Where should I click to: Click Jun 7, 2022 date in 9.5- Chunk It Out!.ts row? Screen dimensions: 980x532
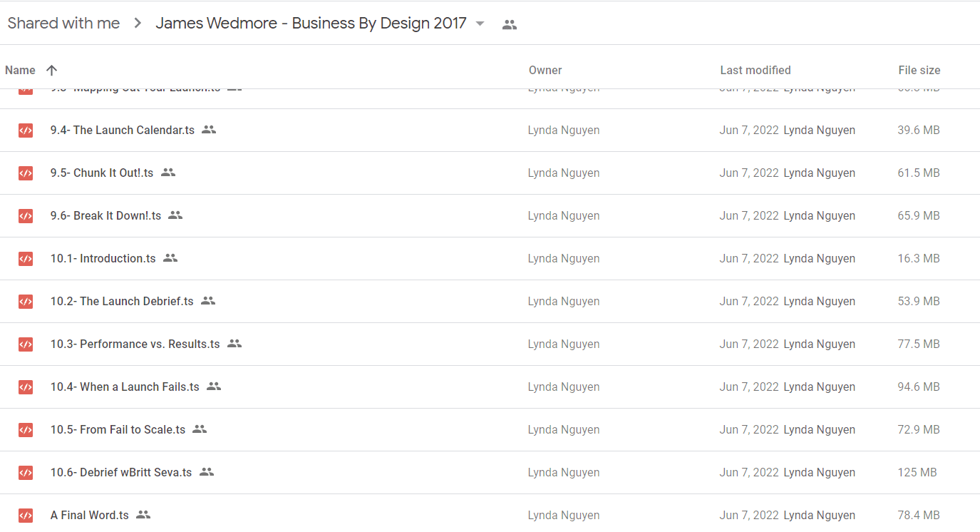(x=749, y=173)
